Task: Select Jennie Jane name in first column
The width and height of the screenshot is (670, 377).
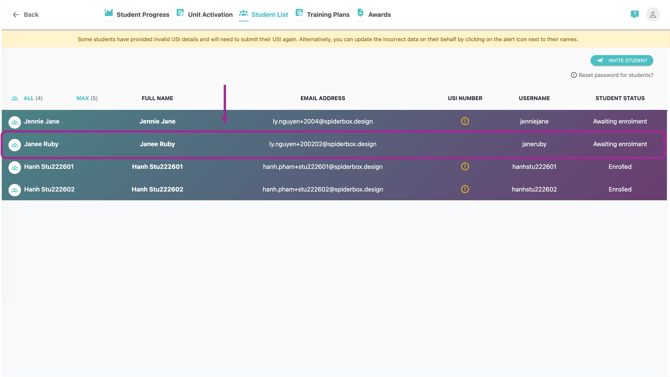Action: [41, 121]
